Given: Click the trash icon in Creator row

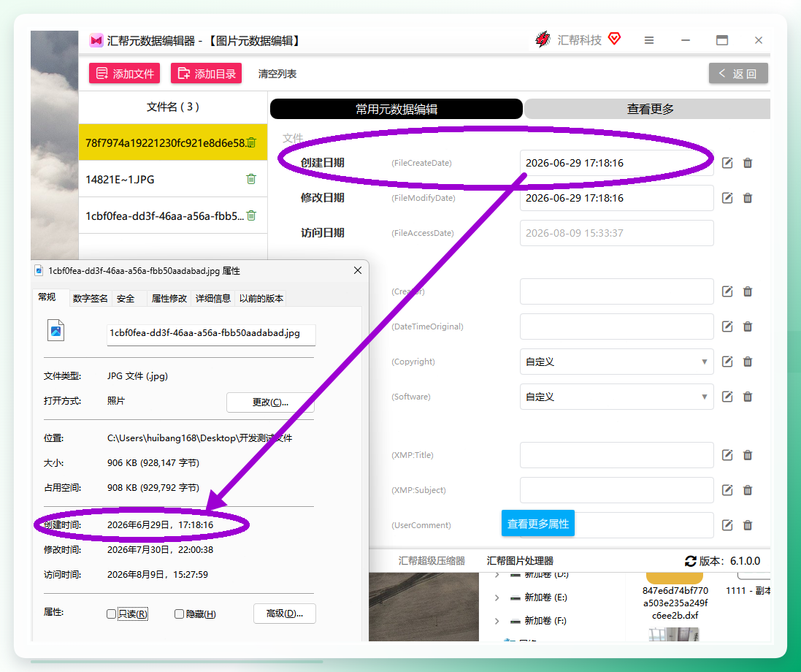Looking at the screenshot, I should coord(748,291).
